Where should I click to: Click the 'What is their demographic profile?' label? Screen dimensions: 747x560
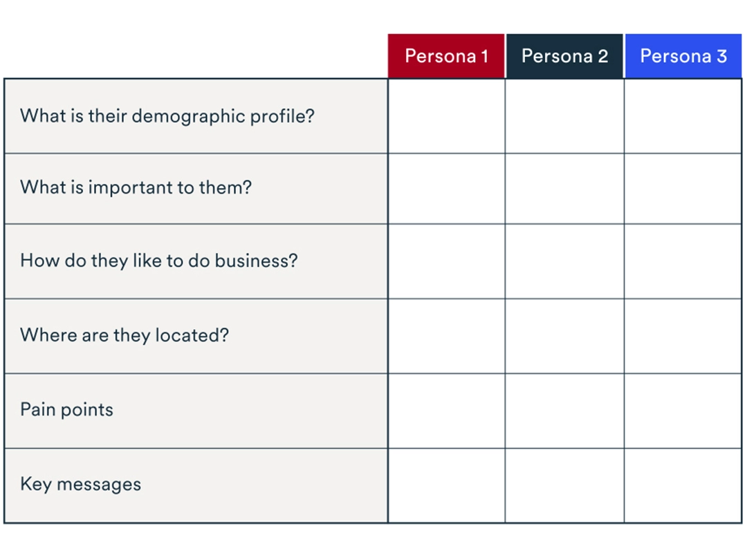tap(167, 115)
